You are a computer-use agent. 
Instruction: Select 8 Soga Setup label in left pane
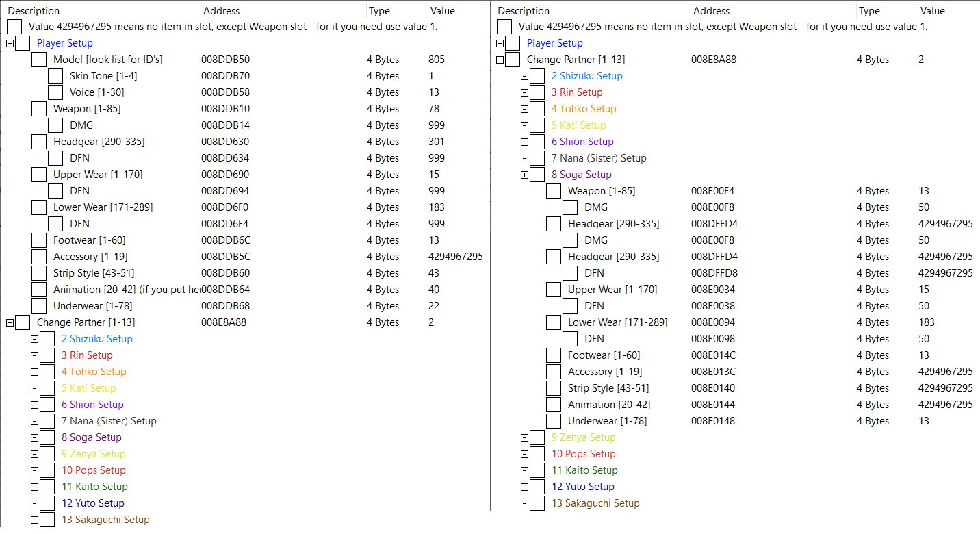[x=92, y=437]
